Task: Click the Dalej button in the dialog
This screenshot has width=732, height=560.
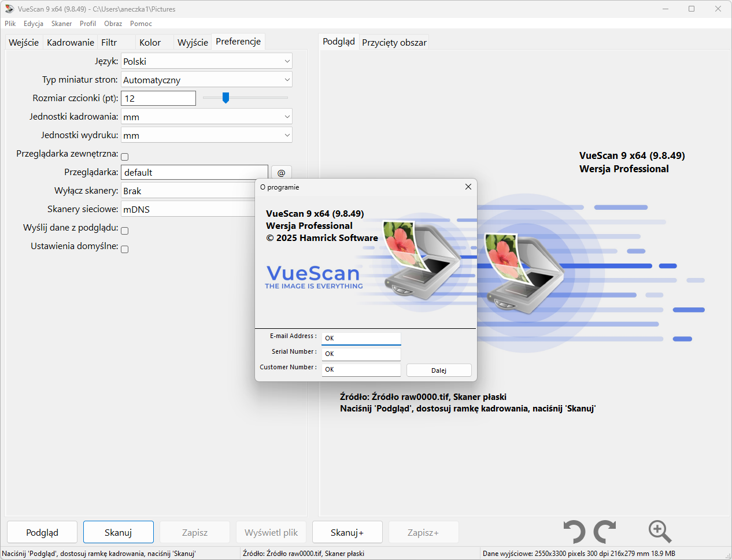Action: click(x=439, y=370)
